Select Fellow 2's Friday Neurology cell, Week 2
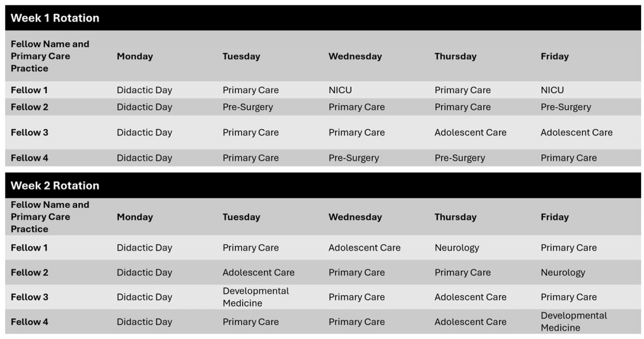 coord(563,273)
